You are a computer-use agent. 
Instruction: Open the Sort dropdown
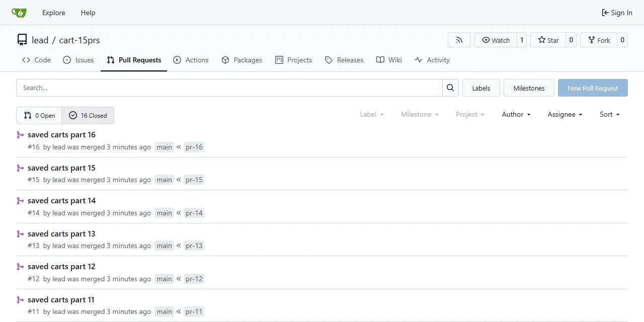(610, 114)
